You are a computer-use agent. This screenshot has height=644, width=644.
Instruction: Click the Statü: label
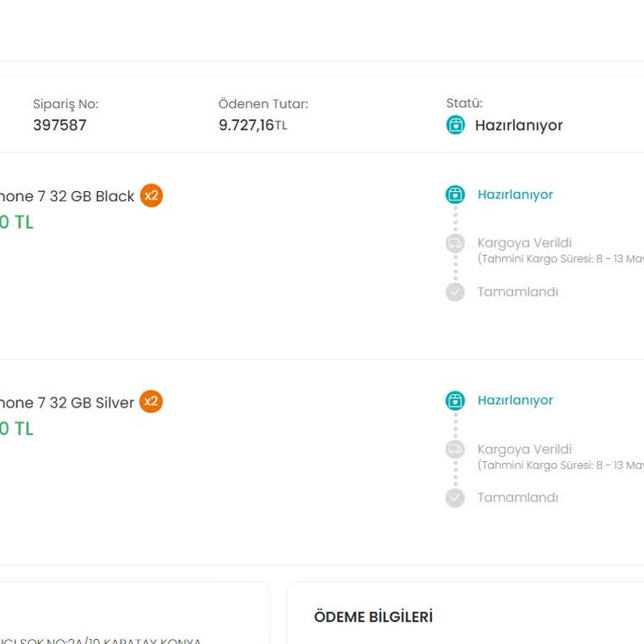[465, 103]
